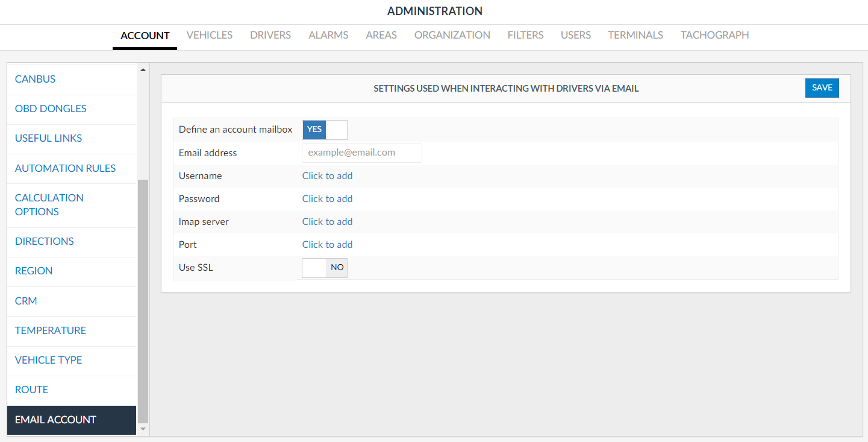Click to add Password value

[327, 199]
